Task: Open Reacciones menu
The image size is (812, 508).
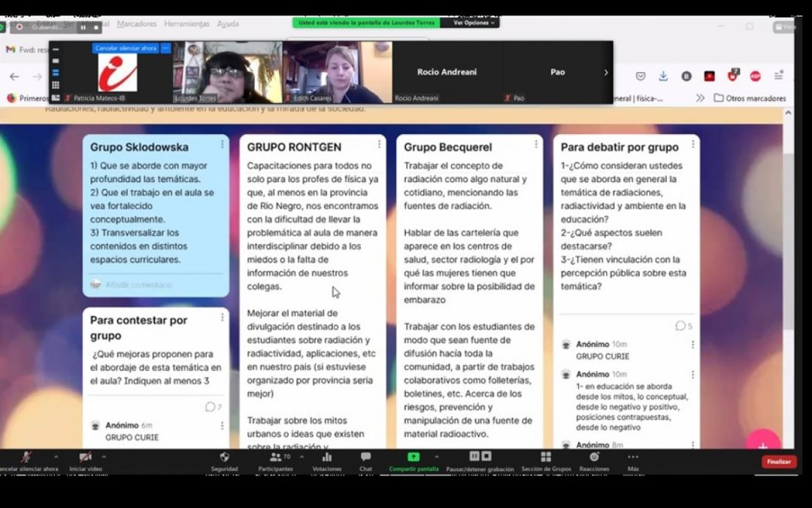Action: coord(594,461)
